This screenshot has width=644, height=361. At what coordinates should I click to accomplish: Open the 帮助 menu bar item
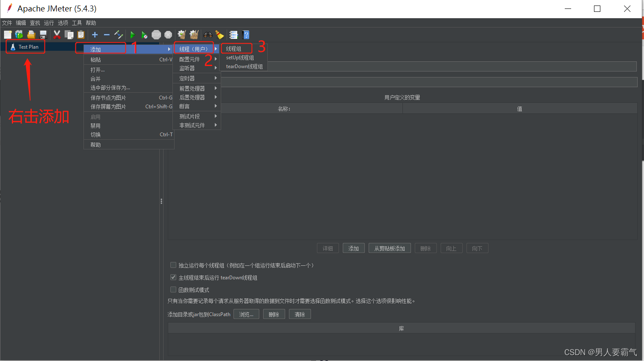click(x=91, y=23)
